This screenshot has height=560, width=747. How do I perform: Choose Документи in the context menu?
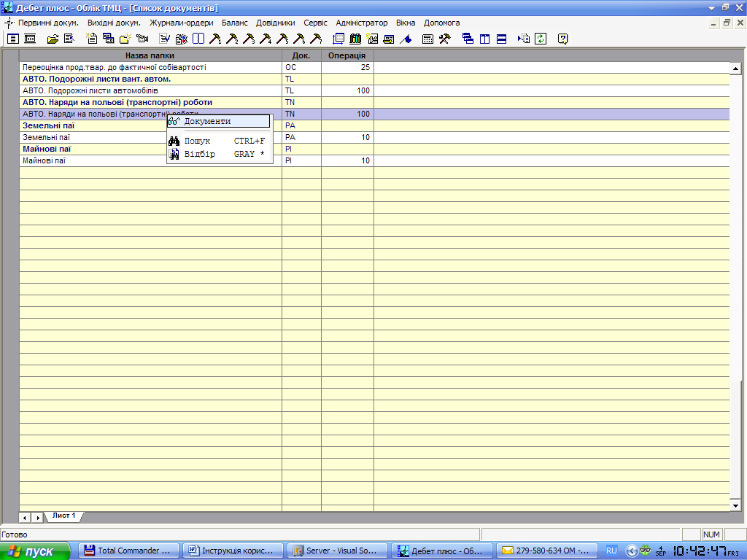tap(219, 122)
